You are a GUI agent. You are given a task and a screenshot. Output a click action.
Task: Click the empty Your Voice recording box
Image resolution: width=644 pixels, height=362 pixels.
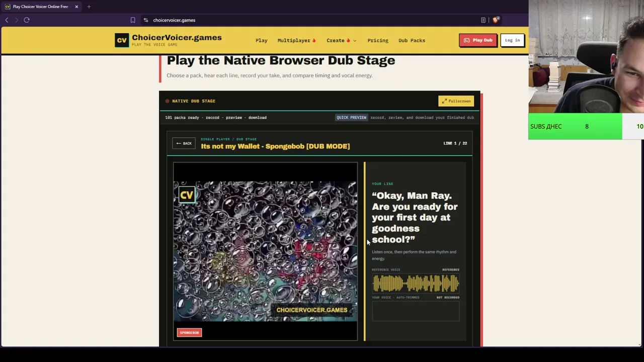click(x=416, y=311)
